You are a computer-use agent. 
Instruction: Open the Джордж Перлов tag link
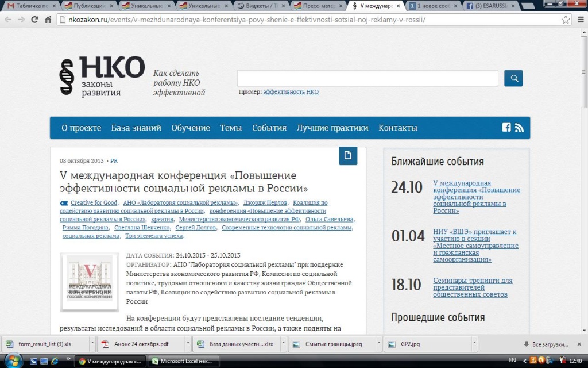click(265, 203)
